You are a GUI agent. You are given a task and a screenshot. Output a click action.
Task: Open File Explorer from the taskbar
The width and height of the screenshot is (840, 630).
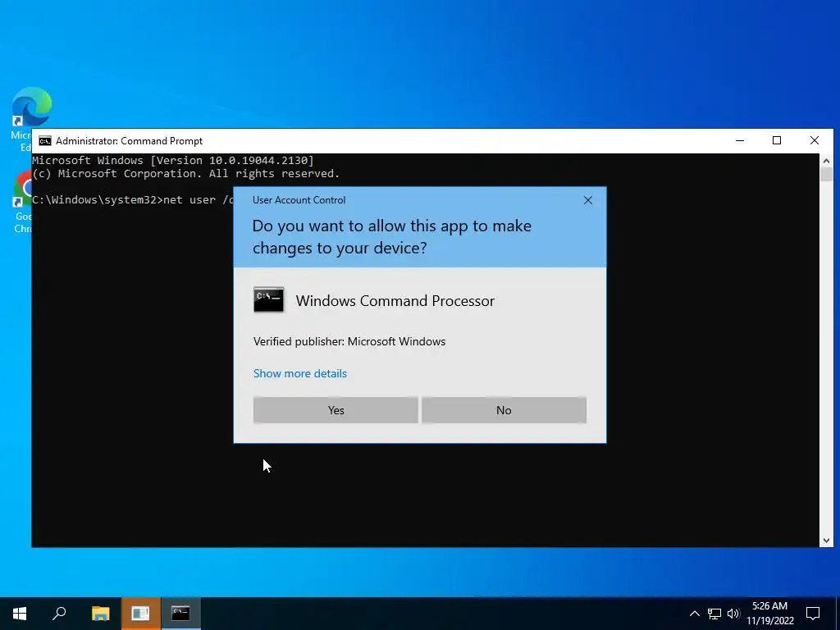tap(100, 613)
